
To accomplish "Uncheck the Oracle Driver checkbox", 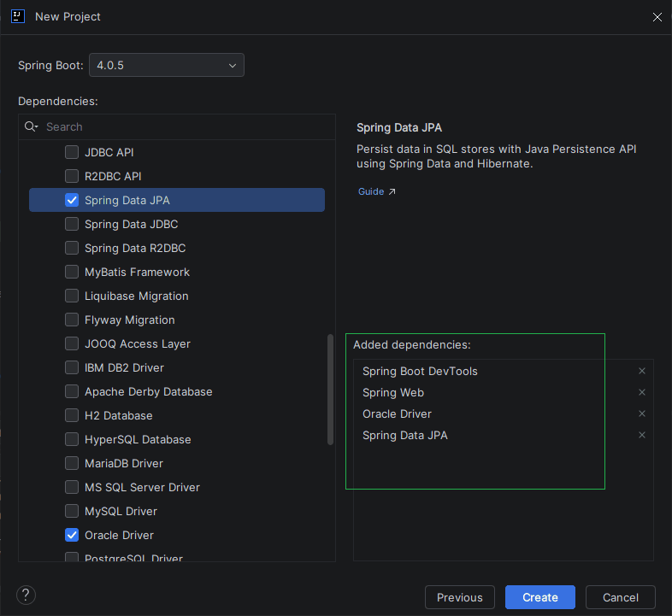I will [72, 535].
